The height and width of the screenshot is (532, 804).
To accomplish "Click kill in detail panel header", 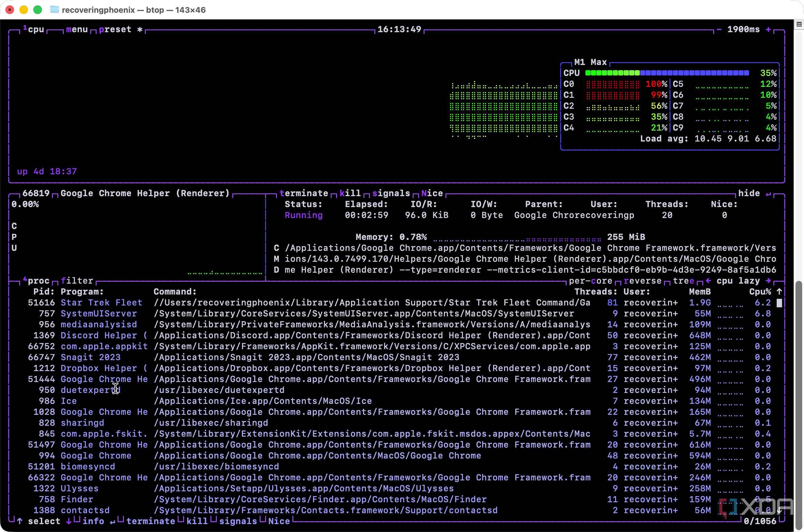I will (350, 193).
